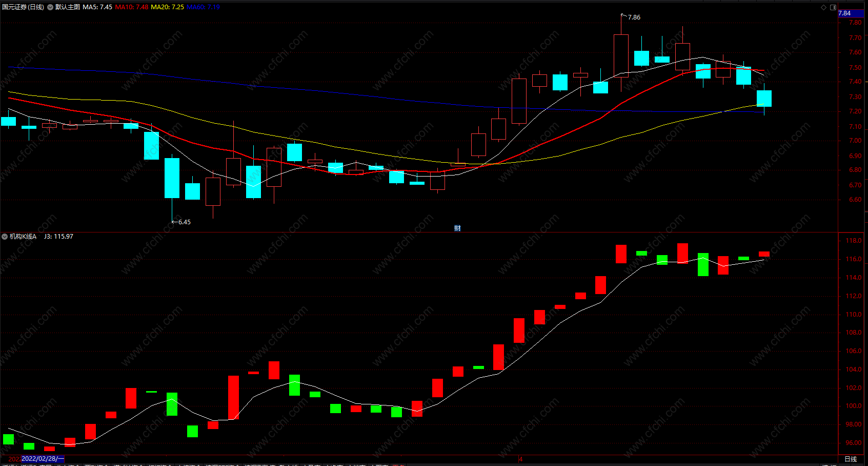Click the 机构K线A indicator name
Image resolution: width=868 pixels, height=466 pixels.
click(23, 237)
